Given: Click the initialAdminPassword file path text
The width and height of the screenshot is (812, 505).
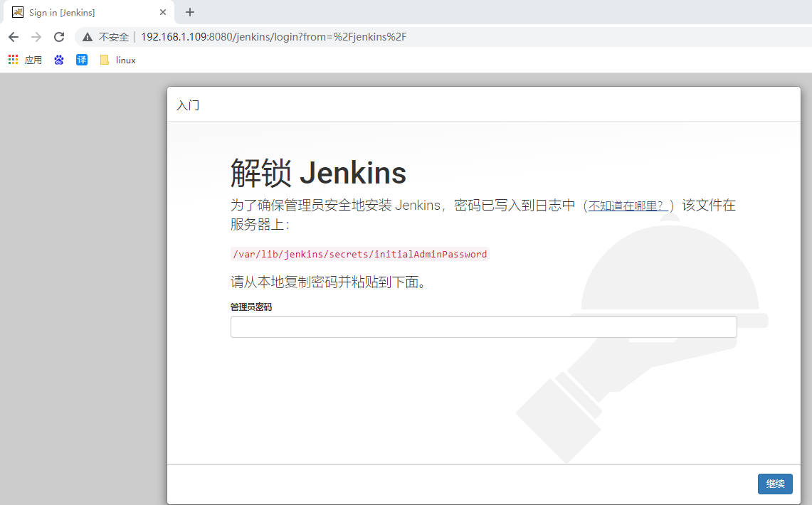Looking at the screenshot, I should (x=360, y=254).
